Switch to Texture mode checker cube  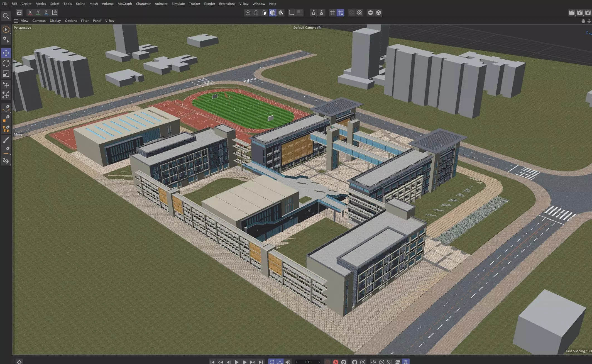point(281,13)
